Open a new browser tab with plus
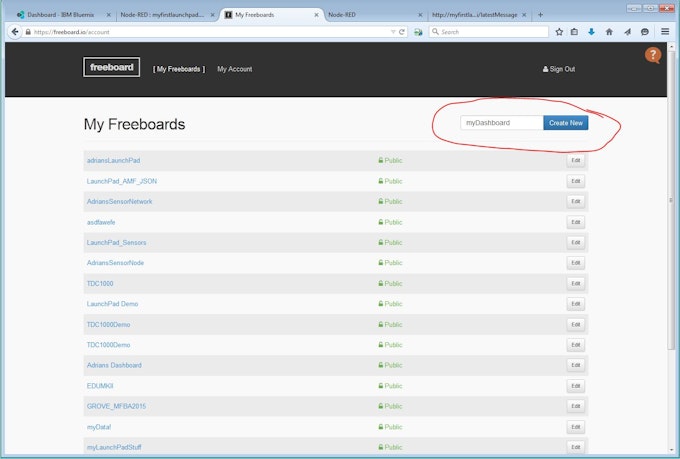Screen dimensions: 680x459 [x=541, y=15]
